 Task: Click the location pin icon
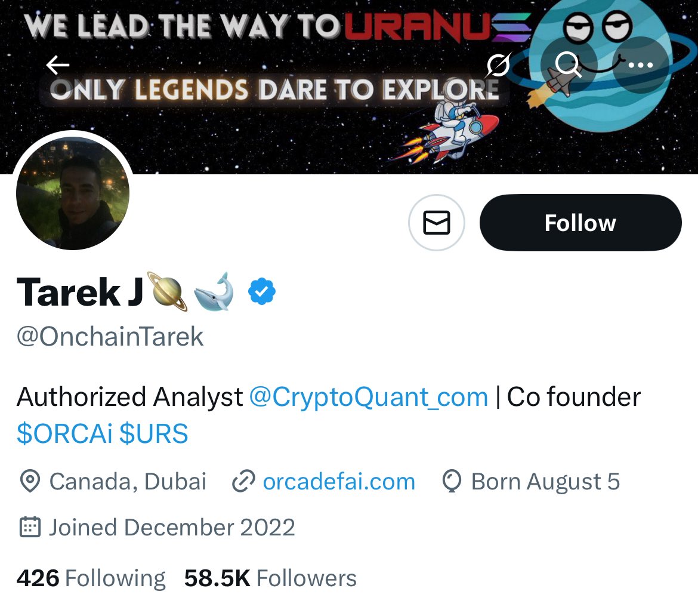pos(30,481)
